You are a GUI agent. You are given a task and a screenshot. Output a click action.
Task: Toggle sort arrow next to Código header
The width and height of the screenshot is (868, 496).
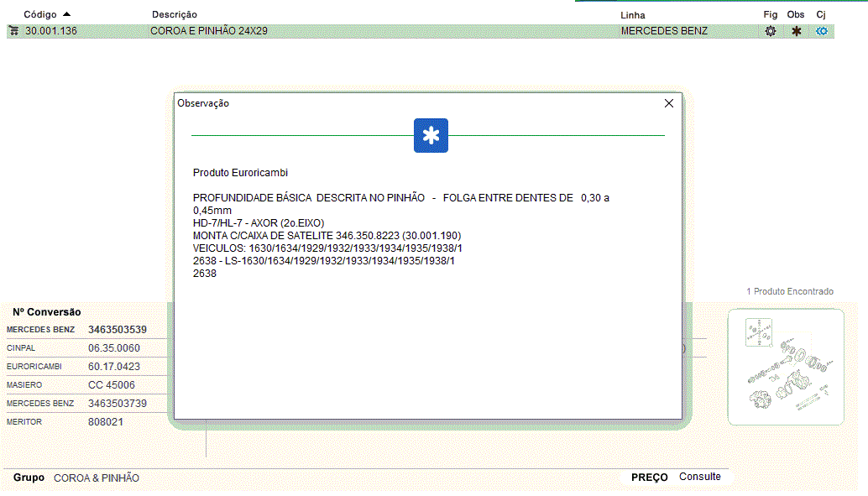point(67,14)
